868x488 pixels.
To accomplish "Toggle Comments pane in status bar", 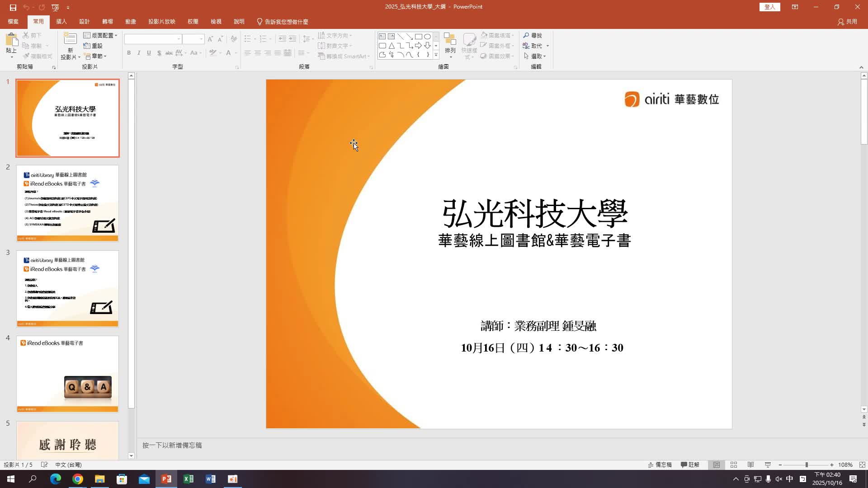I will tap(690, 465).
